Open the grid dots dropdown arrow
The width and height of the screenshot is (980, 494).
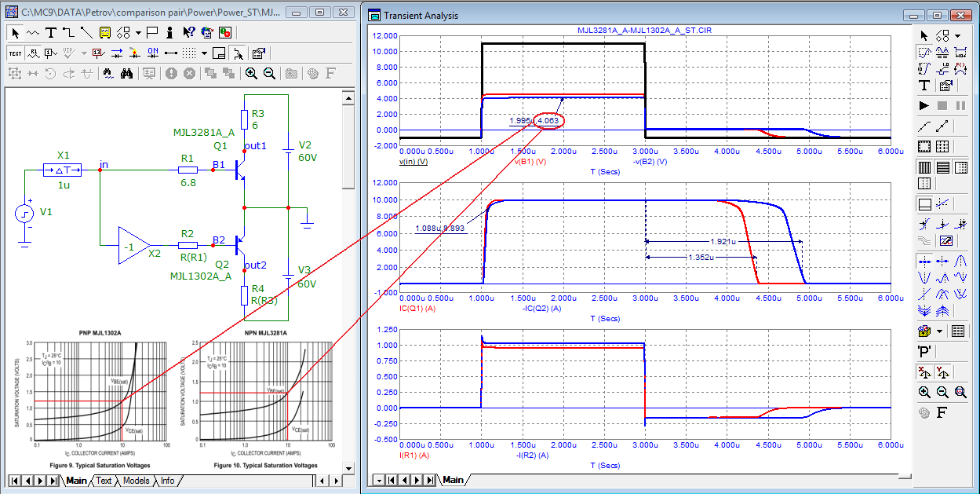coord(204,53)
